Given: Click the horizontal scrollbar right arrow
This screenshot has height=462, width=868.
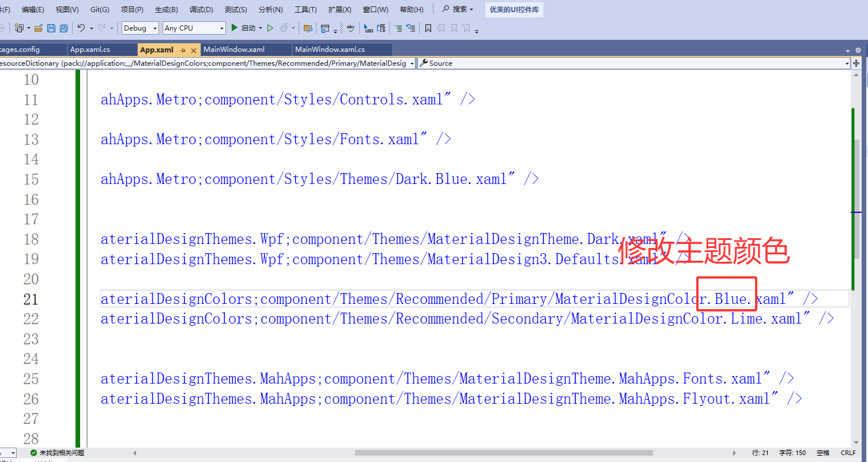Looking at the screenshot, I should point(734,453).
